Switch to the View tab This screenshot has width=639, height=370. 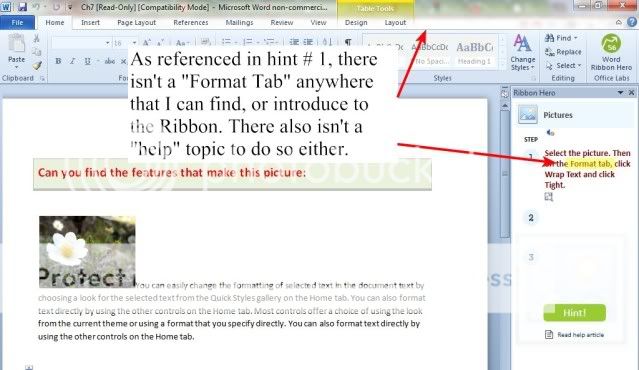318,22
